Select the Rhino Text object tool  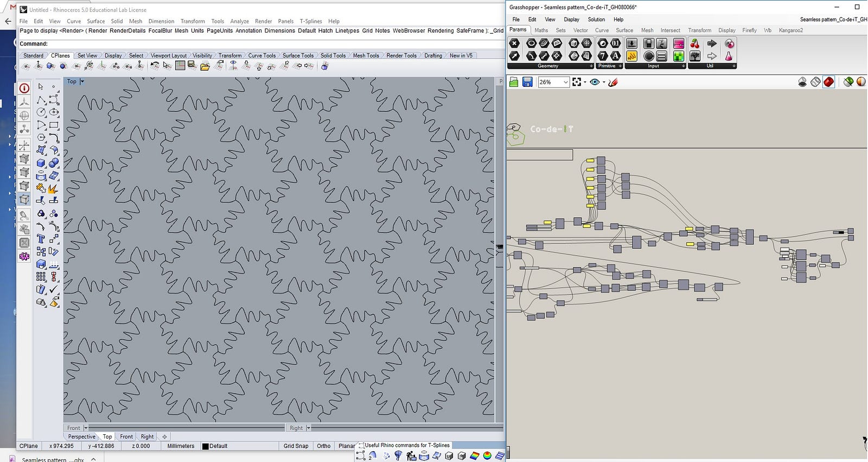pos(41,239)
